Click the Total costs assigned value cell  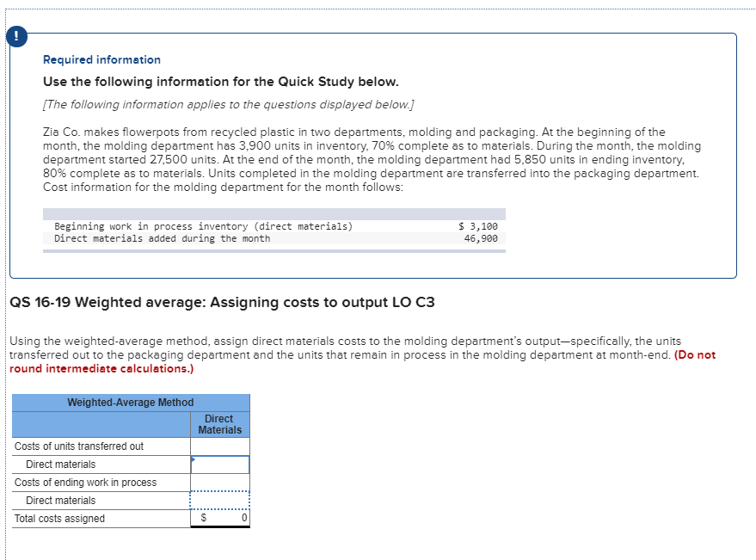coord(220,519)
